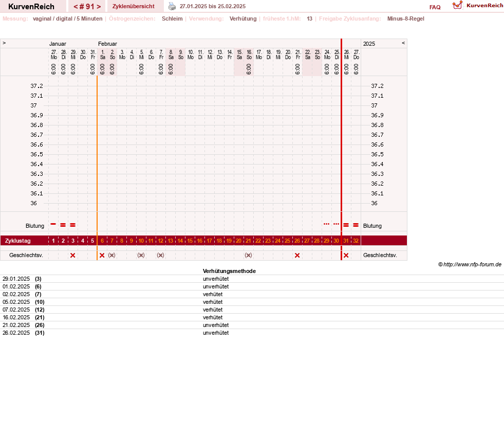Click the Minus-8-Regel value in the info bar
The height and width of the screenshot is (435, 504).
point(406,19)
